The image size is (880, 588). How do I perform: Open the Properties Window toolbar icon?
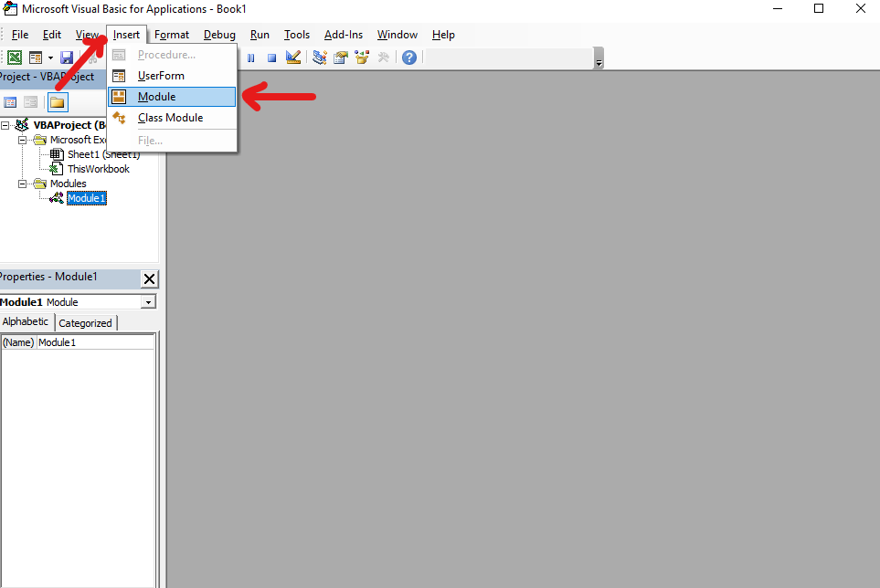pos(340,58)
